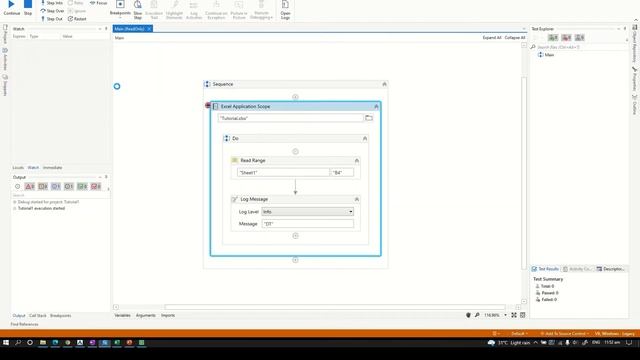
Task: Open the Description tab in Test Explorer
Action: tap(610, 269)
